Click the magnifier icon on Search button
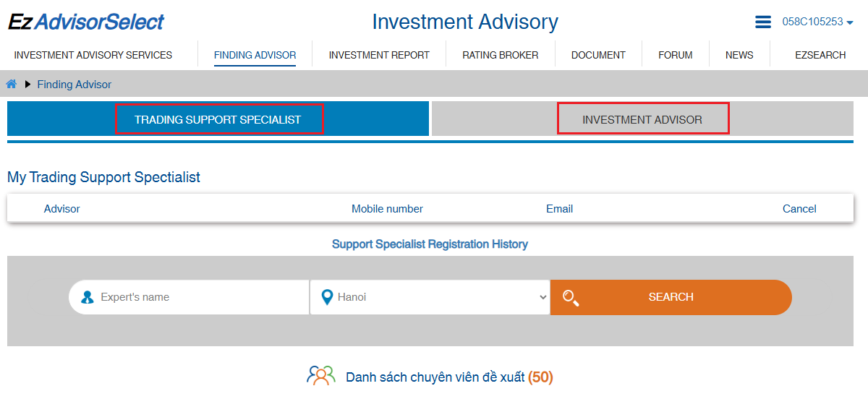Viewport: 868px width, 399px height. pyautogui.click(x=571, y=298)
